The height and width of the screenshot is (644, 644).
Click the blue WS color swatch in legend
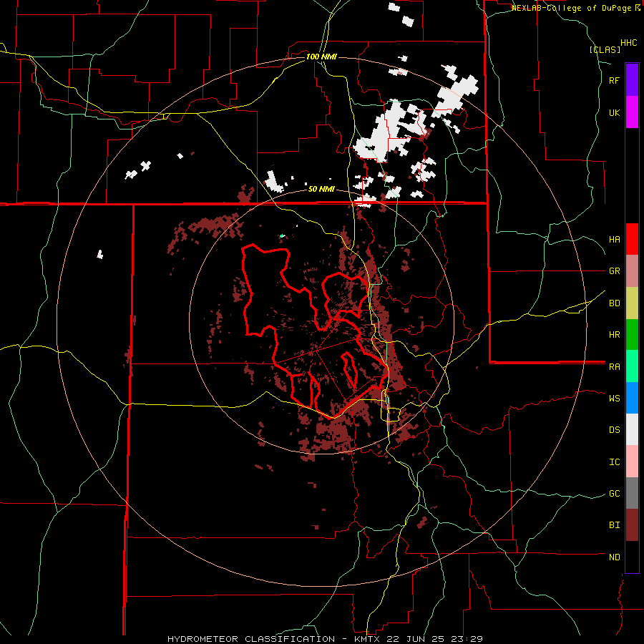point(632,398)
